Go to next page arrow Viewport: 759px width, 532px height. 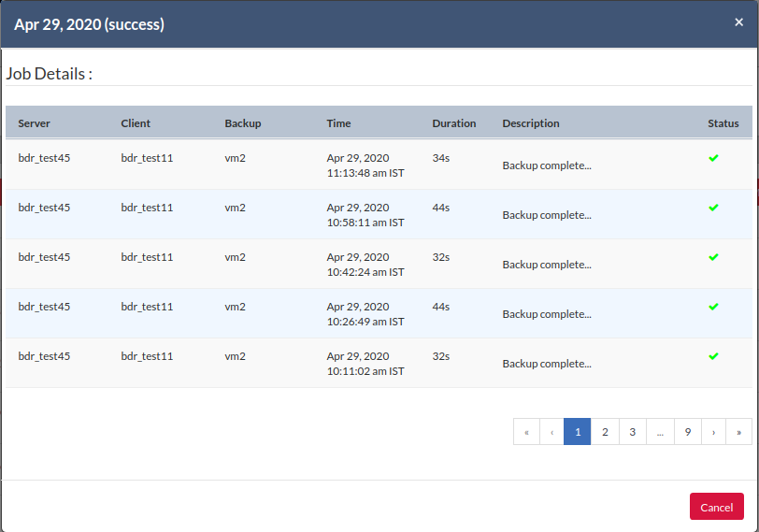tap(713, 432)
